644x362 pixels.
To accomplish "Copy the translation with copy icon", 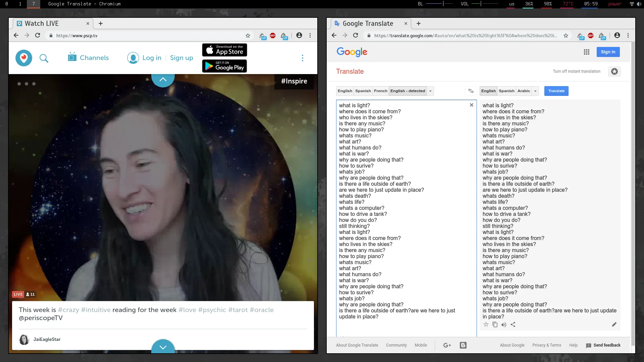I will coord(495,324).
